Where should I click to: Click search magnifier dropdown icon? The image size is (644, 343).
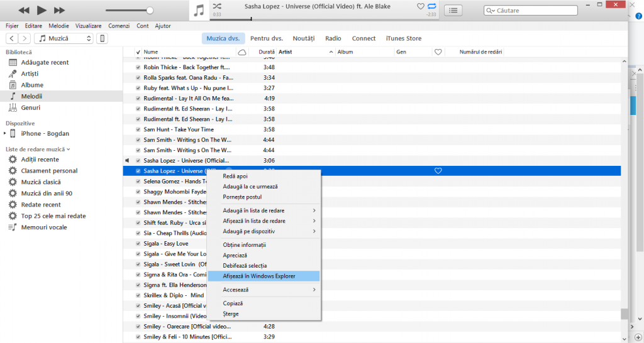pos(491,11)
